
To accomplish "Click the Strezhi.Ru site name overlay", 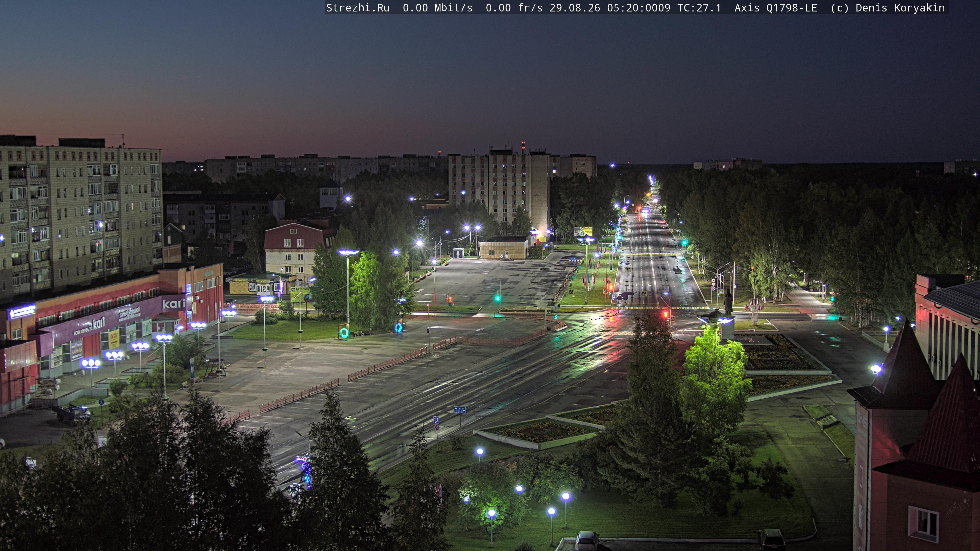I will (x=358, y=8).
